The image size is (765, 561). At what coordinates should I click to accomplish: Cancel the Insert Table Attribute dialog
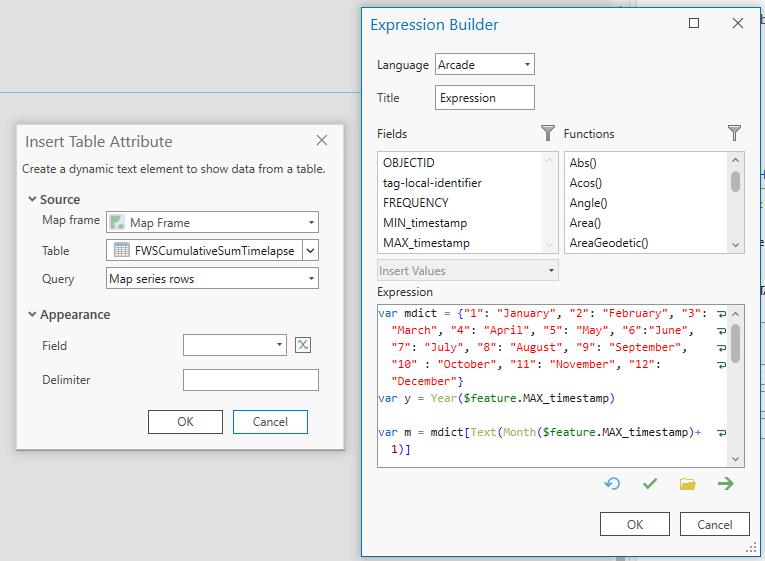pyautogui.click(x=270, y=421)
